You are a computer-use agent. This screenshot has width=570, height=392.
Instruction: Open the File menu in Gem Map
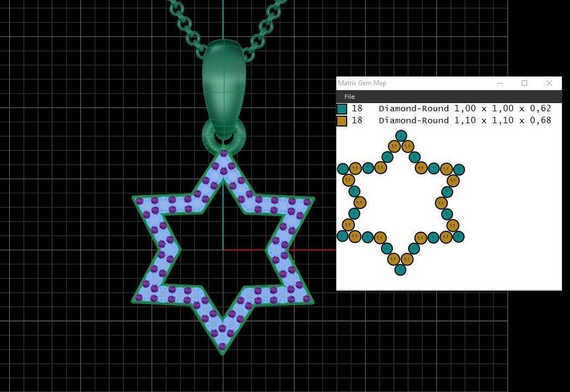pos(349,97)
